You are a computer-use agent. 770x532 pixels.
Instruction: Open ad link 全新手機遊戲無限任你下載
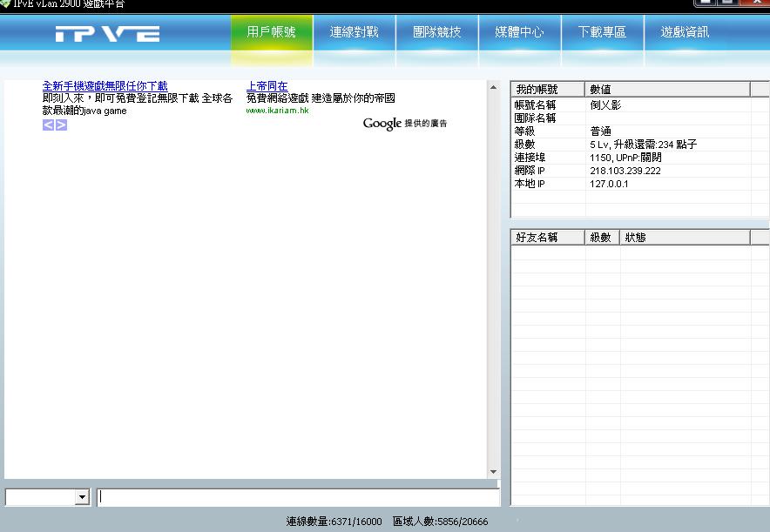(x=105, y=86)
